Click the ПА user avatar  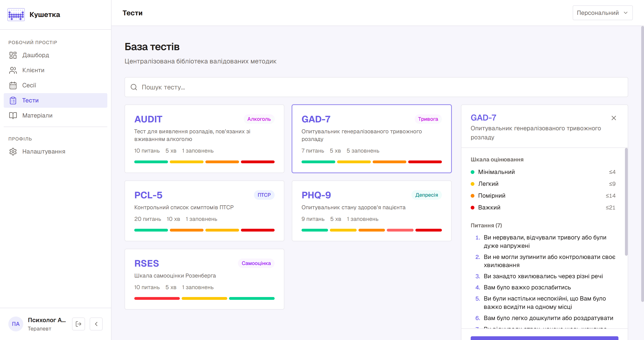click(x=16, y=324)
